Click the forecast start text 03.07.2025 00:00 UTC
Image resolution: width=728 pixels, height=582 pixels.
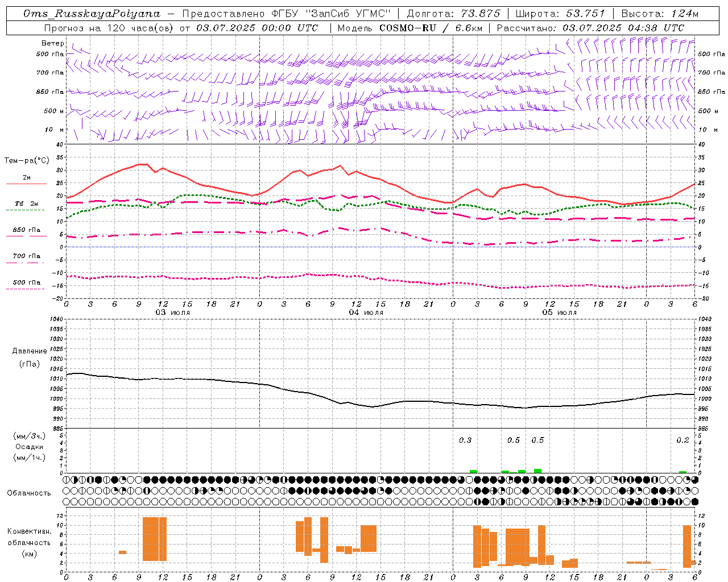pos(257,28)
